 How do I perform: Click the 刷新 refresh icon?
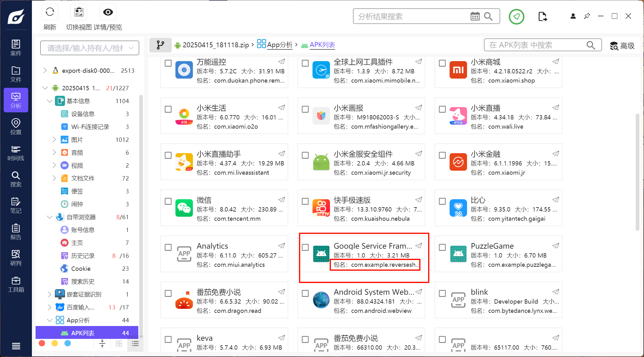[x=50, y=12]
